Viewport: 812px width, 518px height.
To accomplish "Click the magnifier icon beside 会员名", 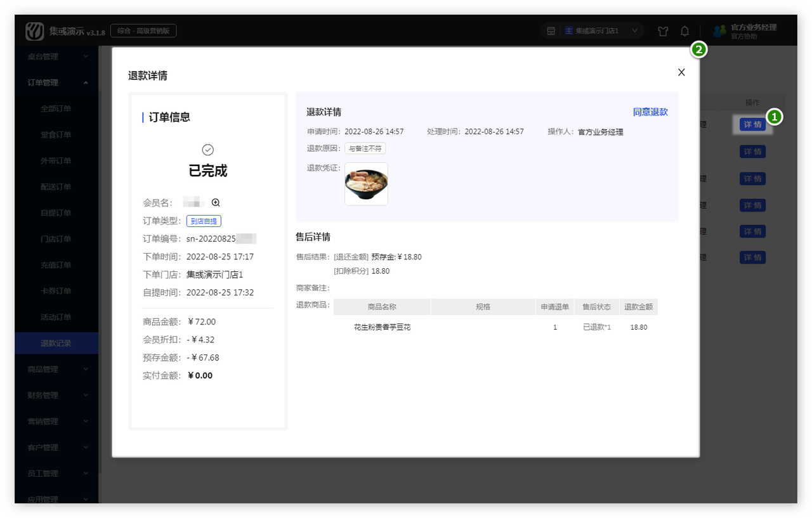I will 216,203.
